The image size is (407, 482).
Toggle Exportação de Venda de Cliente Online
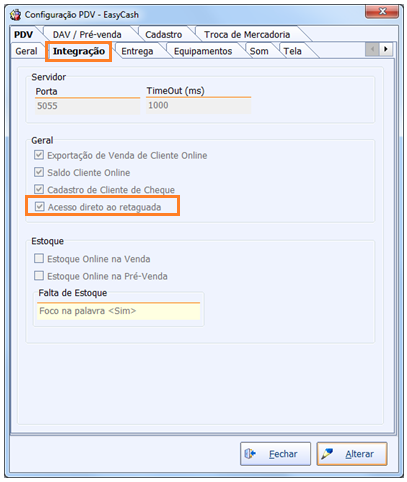pos(39,155)
